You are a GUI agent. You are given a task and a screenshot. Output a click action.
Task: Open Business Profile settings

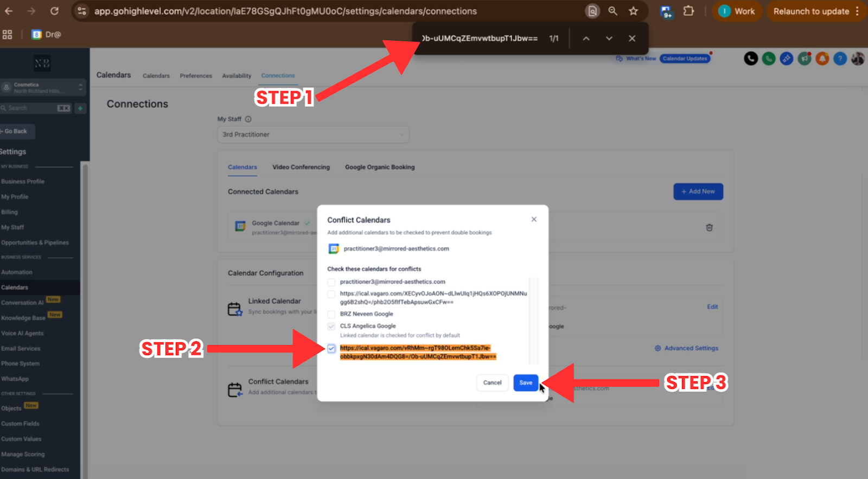(23, 182)
